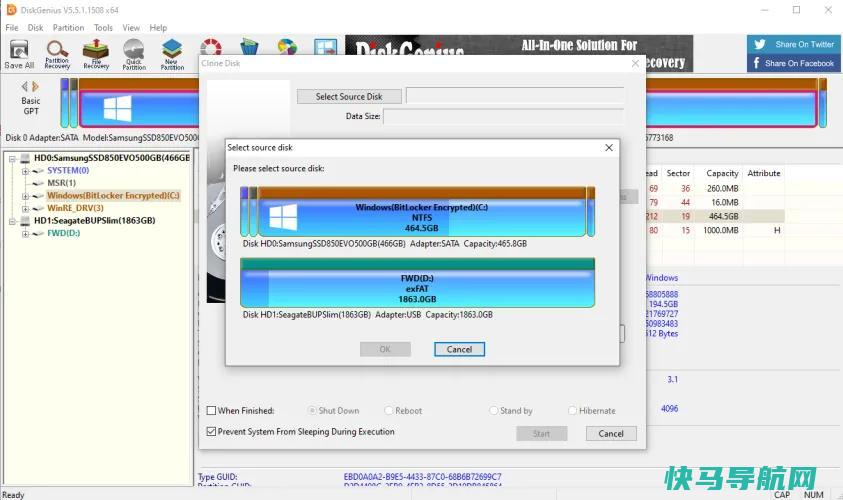Expand the SYSTEM(0) partition node
This screenshot has height=500, width=843.
pos(25,172)
